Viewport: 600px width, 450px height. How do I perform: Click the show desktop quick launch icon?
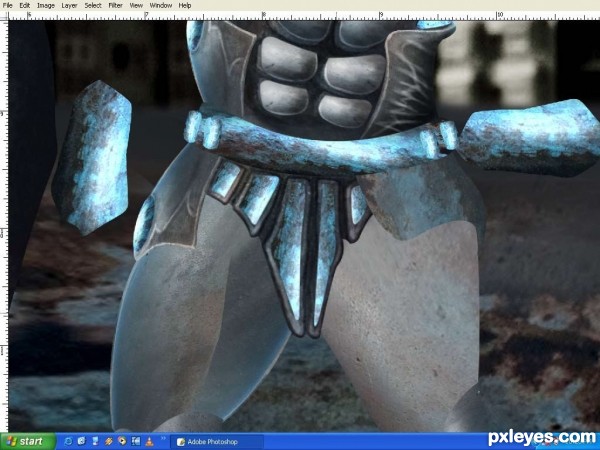click(82, 441)
